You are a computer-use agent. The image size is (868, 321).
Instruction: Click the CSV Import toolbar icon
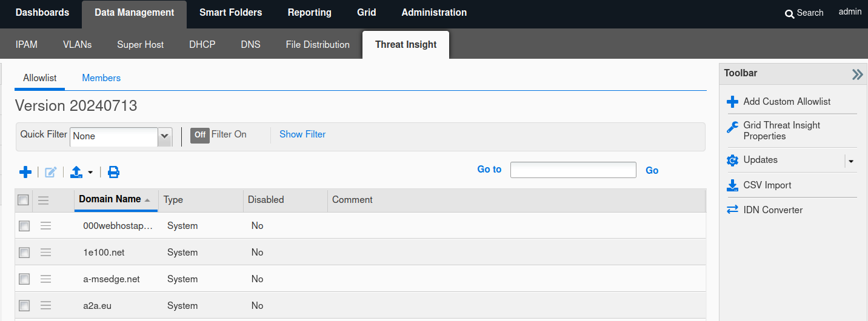click(732, 185)
